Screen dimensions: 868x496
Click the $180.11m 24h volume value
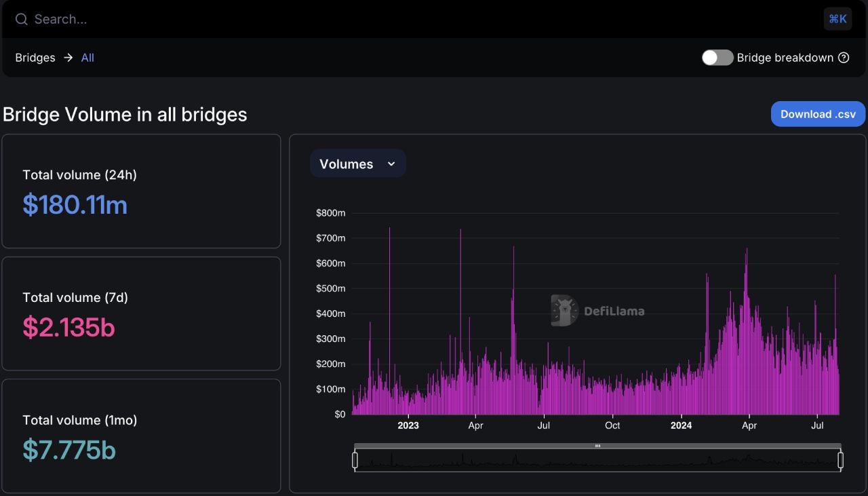pyautogui.click(x=75, y=204)
